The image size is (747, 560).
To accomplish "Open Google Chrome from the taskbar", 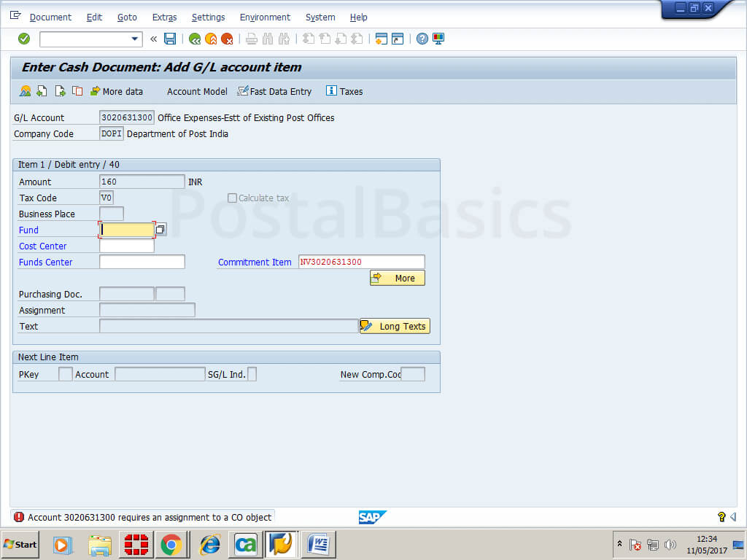I will (x=171, y=544).
